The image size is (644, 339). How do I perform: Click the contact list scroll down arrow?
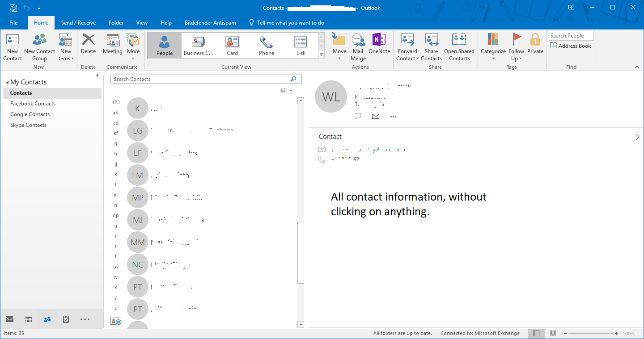pos(301,325)
